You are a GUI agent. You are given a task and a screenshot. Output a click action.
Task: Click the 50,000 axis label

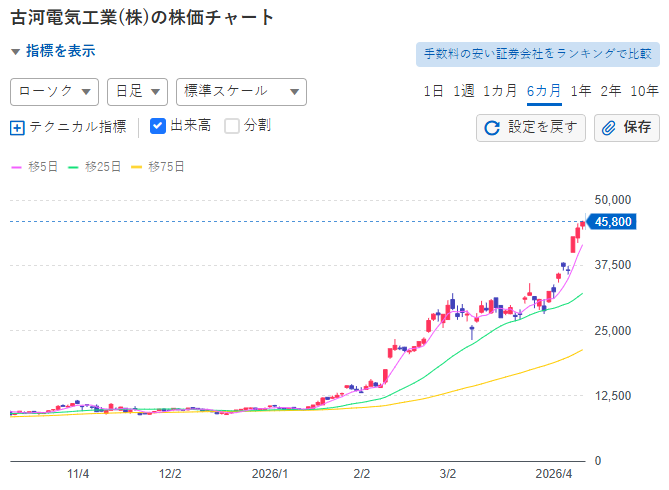613,200
